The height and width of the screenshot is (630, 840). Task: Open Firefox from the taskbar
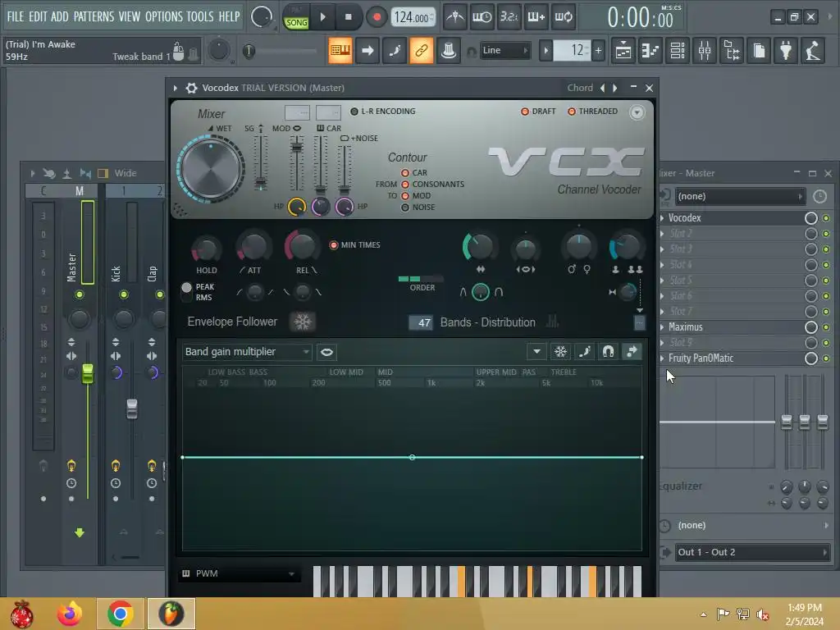click(70, 614)
